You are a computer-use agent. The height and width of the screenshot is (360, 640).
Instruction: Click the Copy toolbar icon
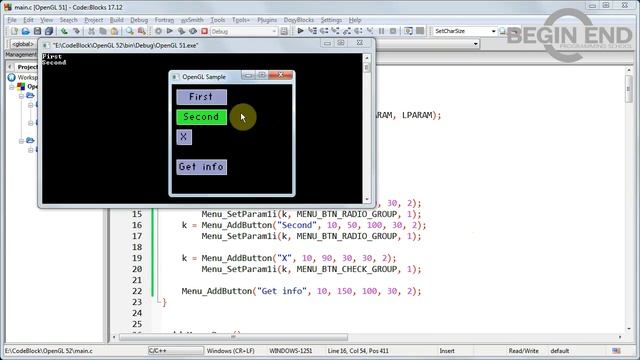click(x=103, y=31)
